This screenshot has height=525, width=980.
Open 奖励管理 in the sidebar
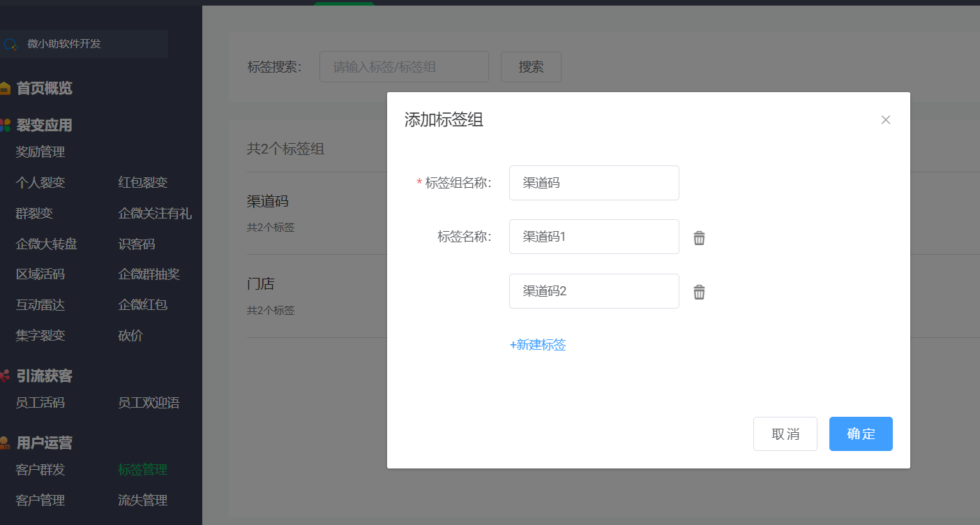(x=40, y=152)
